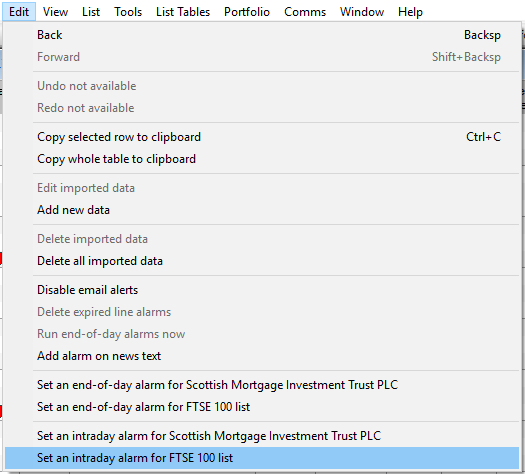This screenshot has width=525, height=474.
Task: Choose Copy whole table to clipboard
Action: coord(262,159)
